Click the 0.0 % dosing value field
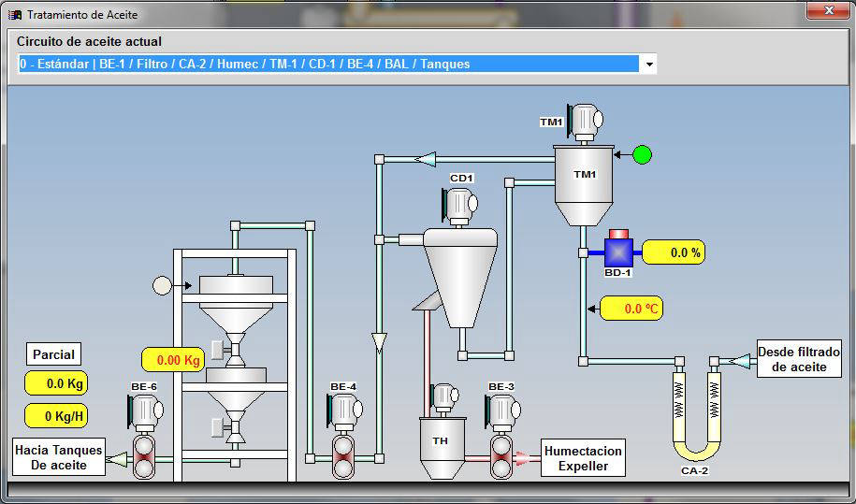Image resolution: width=856 pixels, height=504 pixels. (673, 252)
